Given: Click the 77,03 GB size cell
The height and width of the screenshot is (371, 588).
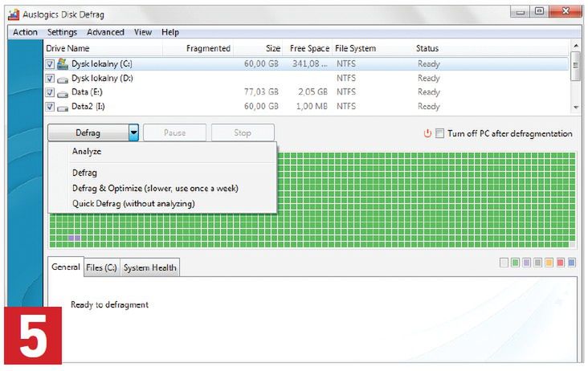Looking at the screenshot, I should pyautogui.click(x=261, y=92).
